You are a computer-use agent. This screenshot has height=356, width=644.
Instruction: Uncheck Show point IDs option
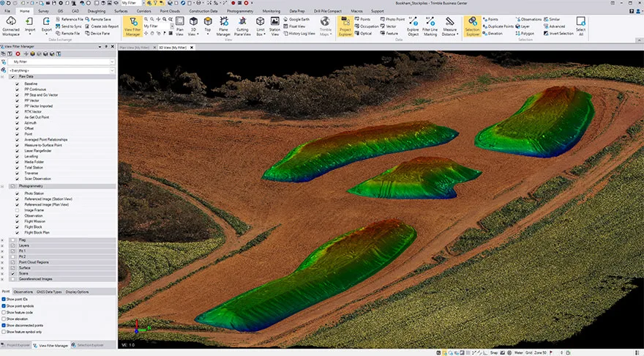[4, 300]
